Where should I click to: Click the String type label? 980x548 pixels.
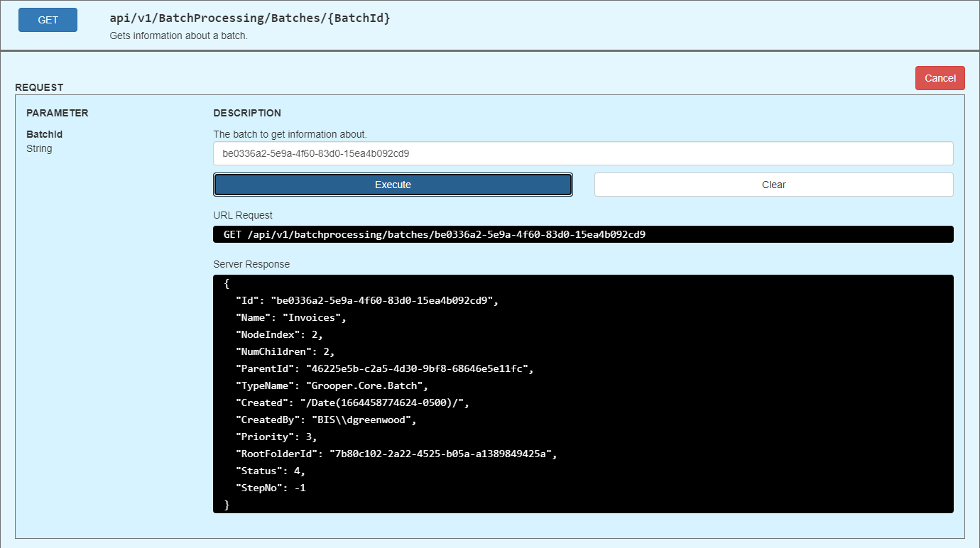point(39,148)
